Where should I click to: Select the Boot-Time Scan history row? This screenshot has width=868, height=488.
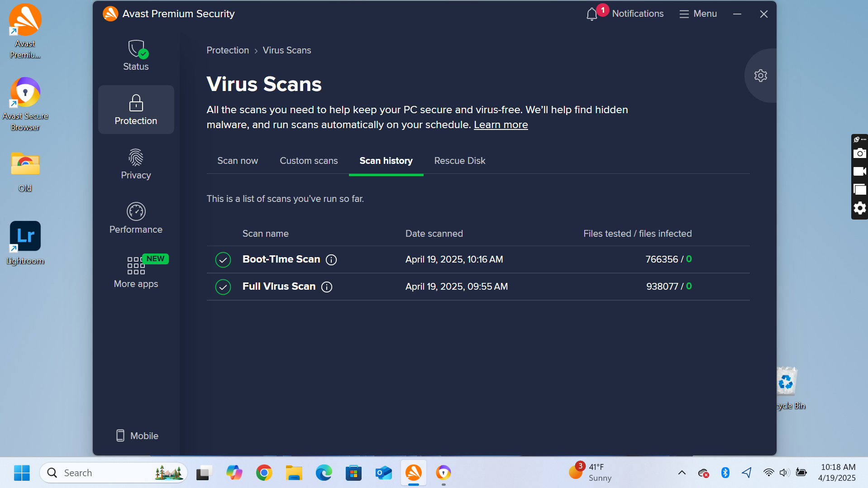coord(453,259)
